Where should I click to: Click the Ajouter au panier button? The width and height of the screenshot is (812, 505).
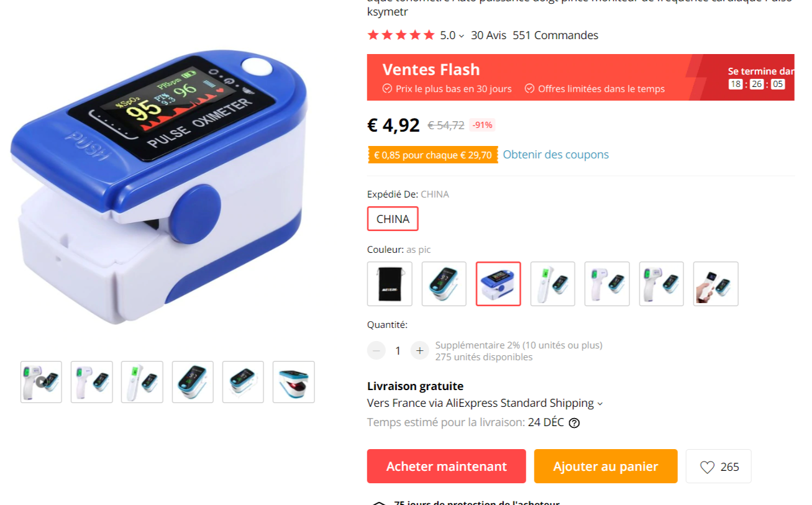(606, 466)
